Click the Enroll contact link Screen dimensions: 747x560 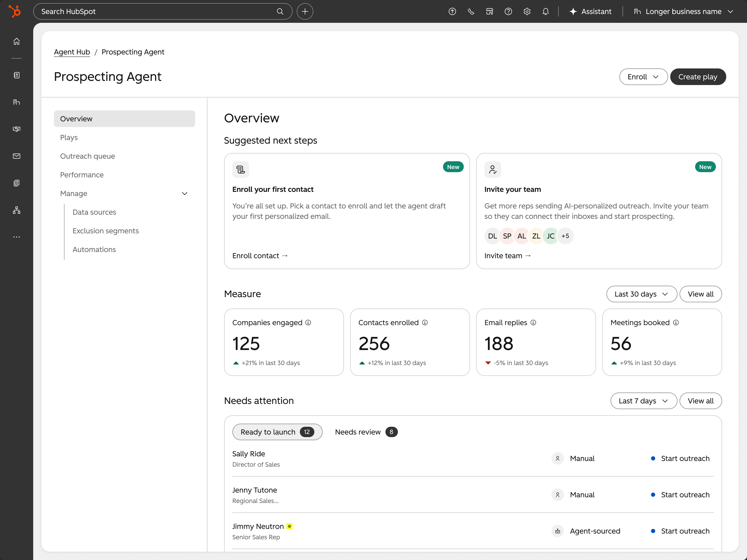pos(260,256)
